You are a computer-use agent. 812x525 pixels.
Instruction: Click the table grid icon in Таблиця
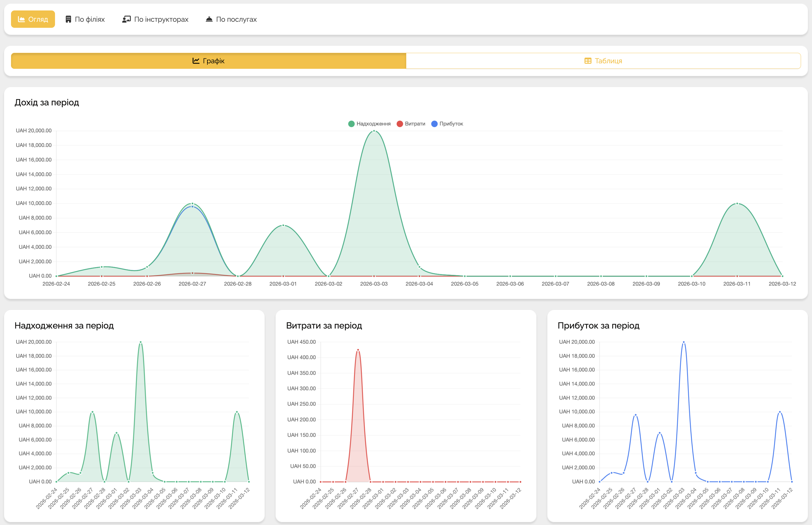coord(588,61)
